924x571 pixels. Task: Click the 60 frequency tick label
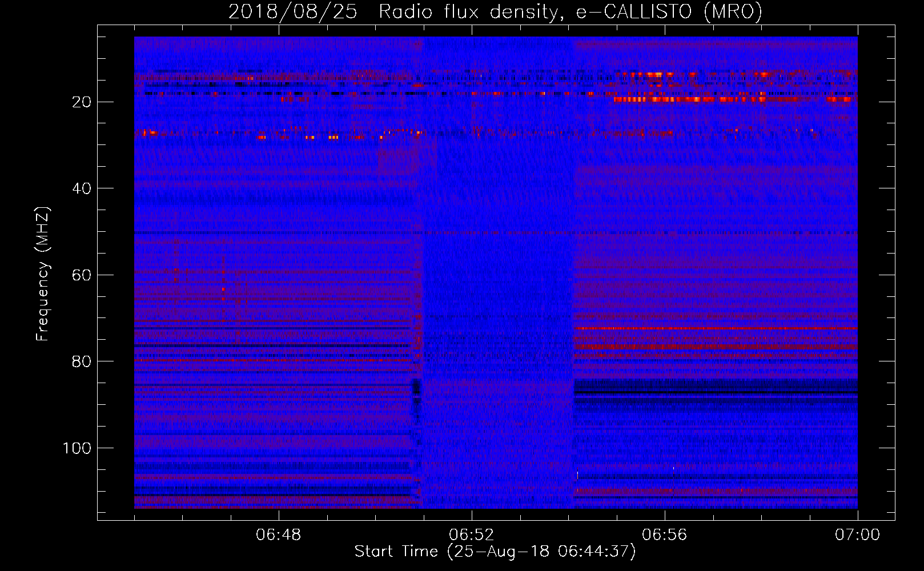82,275
